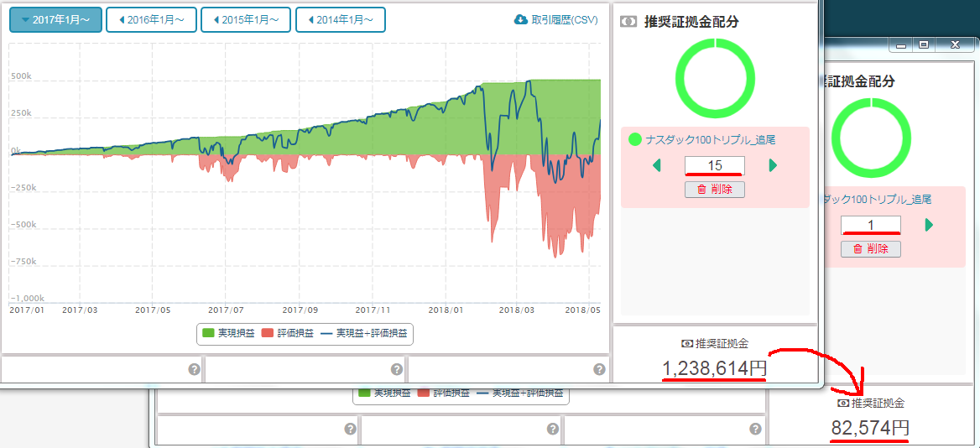Decrease quantity with left arrow beside value 15

[x=656, y=166]
